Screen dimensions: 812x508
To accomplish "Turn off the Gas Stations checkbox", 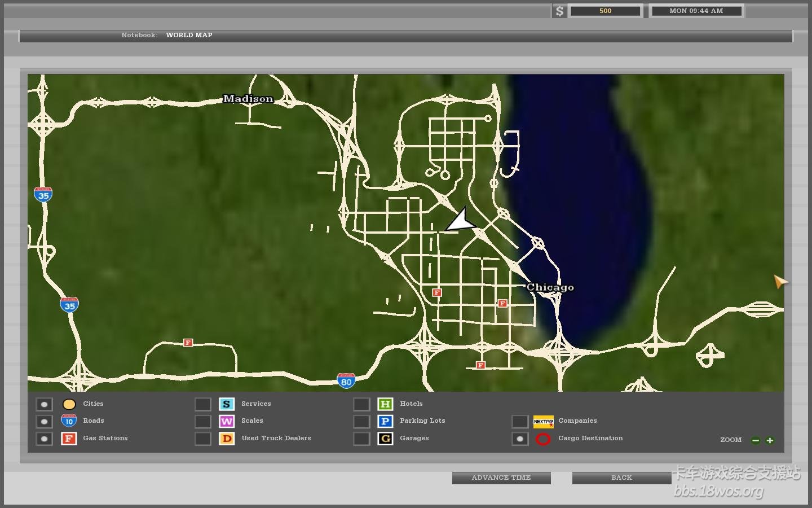I will click(x=44, y=439).
